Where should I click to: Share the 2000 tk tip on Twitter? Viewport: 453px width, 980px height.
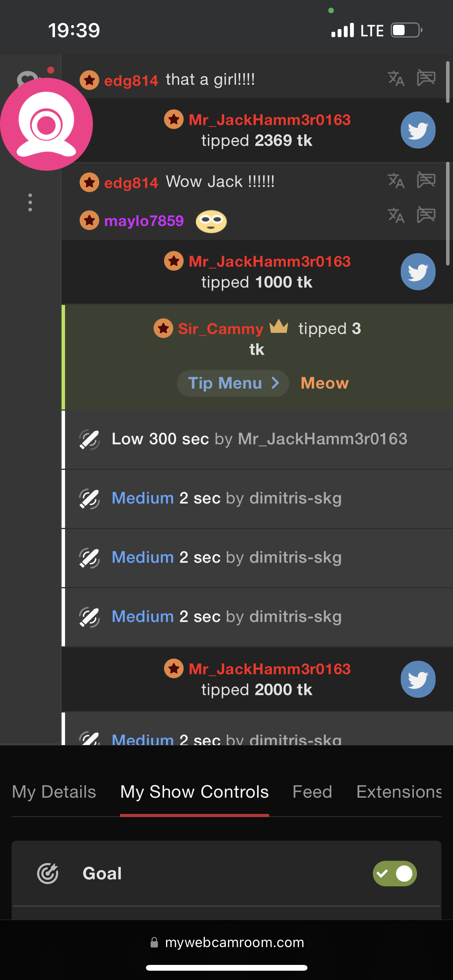[x=418, y=679]
